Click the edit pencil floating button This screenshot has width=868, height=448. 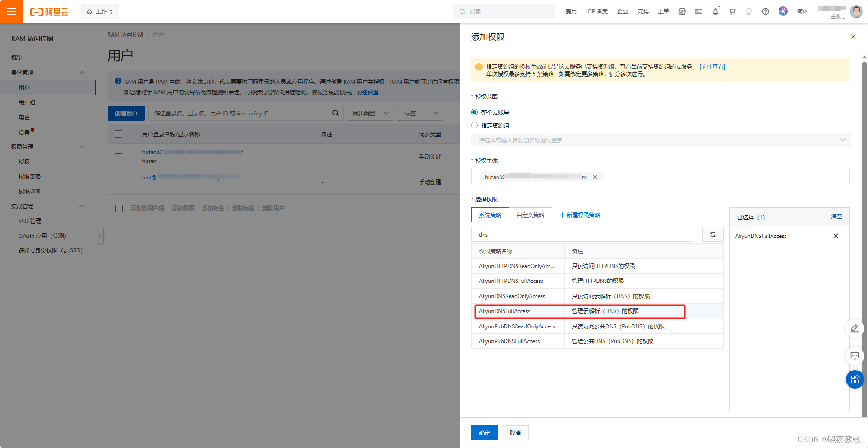pyautogui.click(x=855, y=328)
